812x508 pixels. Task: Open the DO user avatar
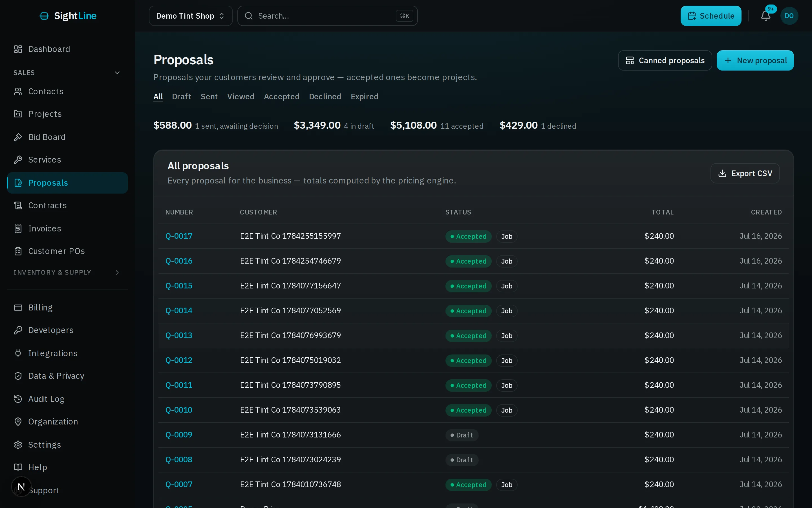pos(789,16)
